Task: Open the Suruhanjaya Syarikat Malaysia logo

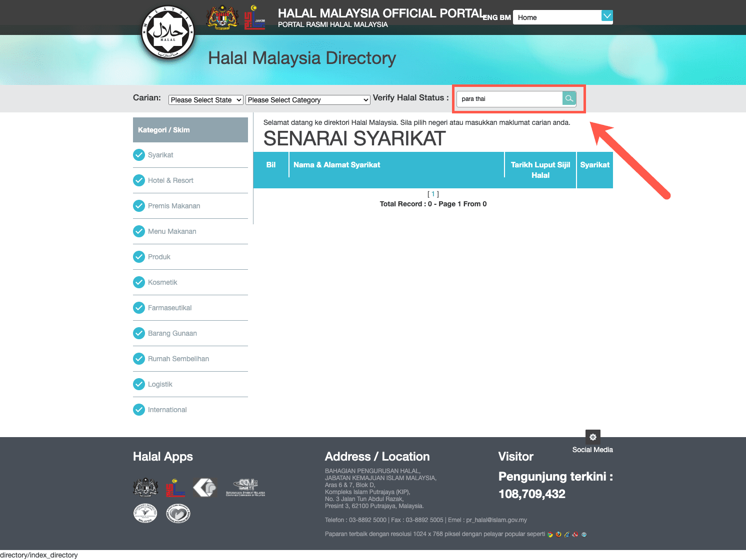Action: click(x=245, y=487)
